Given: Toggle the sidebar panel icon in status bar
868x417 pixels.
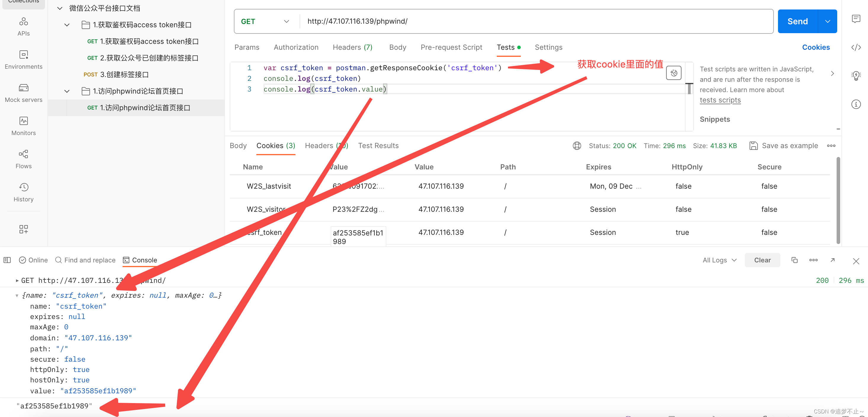Looking at the screenshot, I should 7,260.
